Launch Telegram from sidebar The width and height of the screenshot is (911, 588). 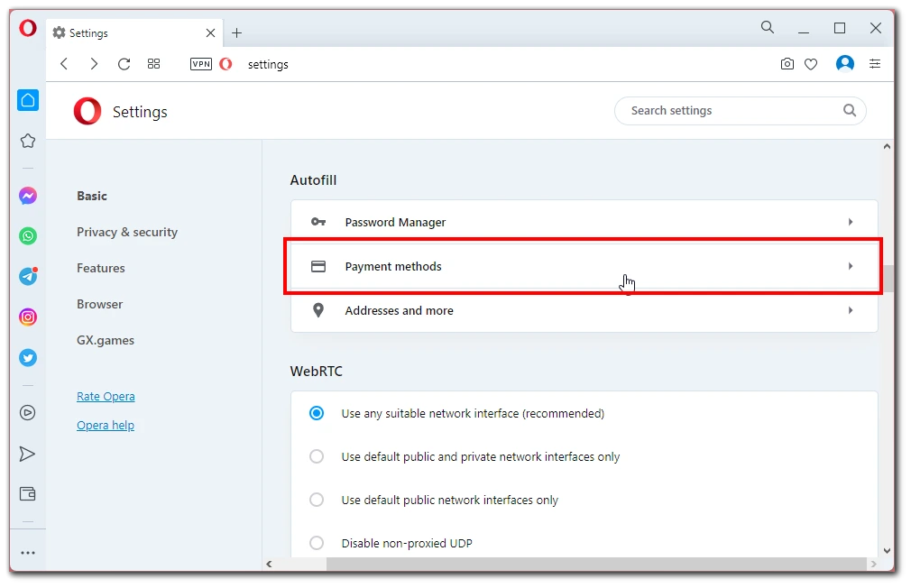28,276
